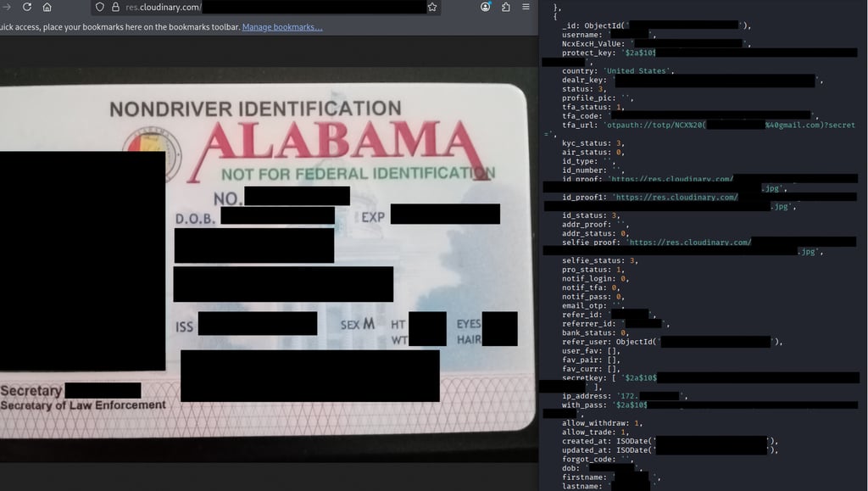The width and height of the screenshot is (868, 491).
Task: Click the 'refer_user: ObjectId' line
Action: click(x=672, y=342)
